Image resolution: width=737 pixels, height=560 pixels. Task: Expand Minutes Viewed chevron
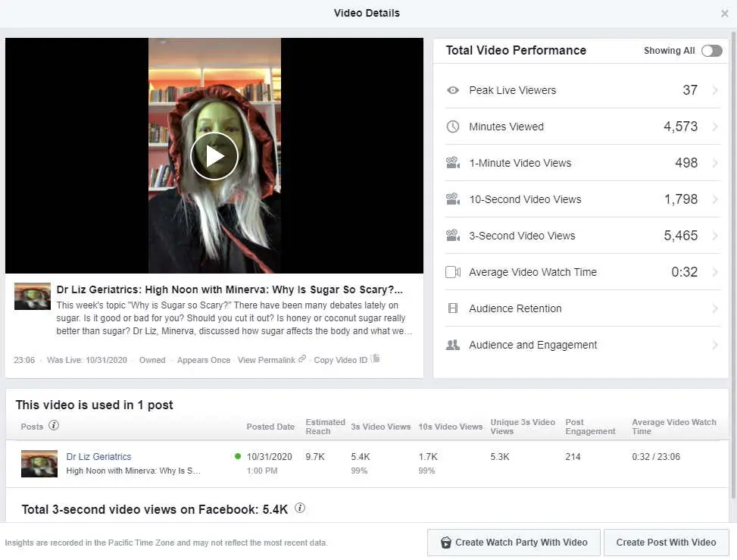coord(715,127)
